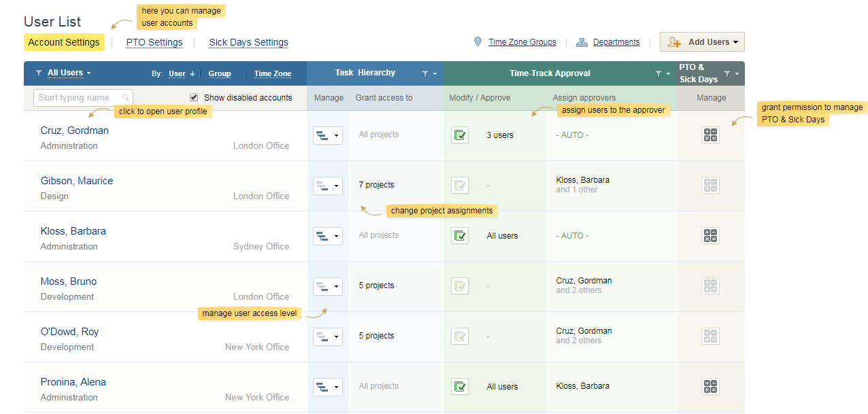Open access level dropdown for Moss, Bruno
Image resolution: width=868 pixels, height=414 pixels.
tap(328, 286)
